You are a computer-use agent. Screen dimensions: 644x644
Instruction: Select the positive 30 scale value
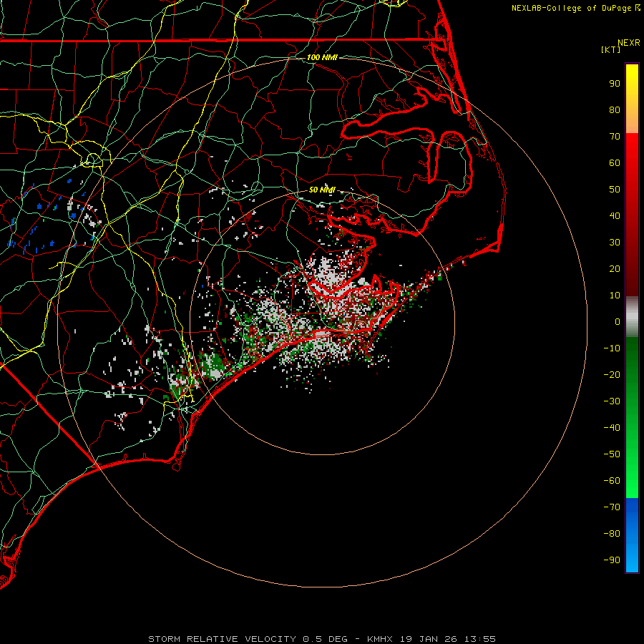click(615, 243)
